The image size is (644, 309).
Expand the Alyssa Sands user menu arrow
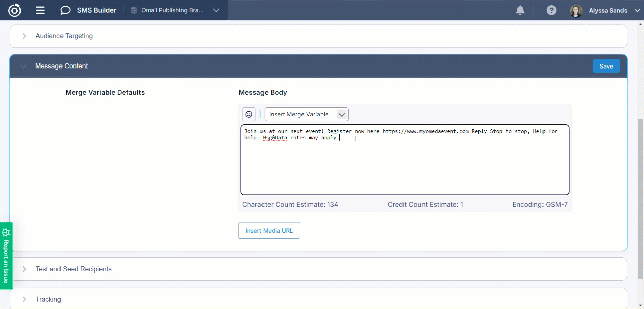[637, 11]
